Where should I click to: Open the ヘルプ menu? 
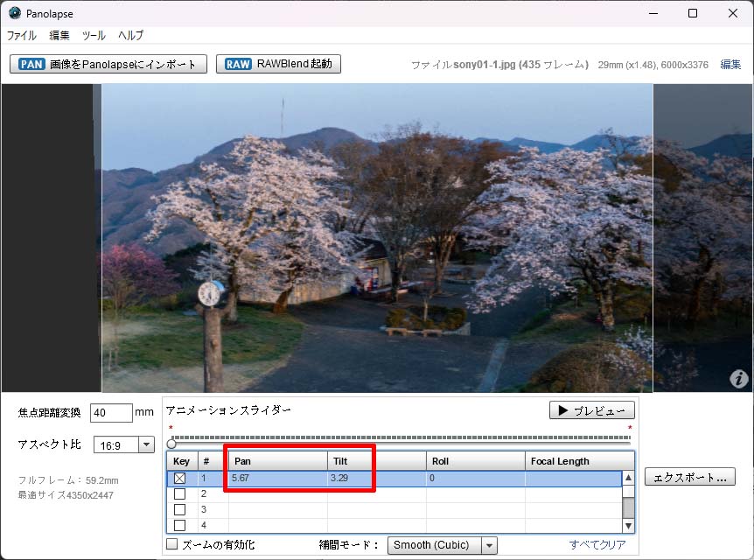(130, 36)
